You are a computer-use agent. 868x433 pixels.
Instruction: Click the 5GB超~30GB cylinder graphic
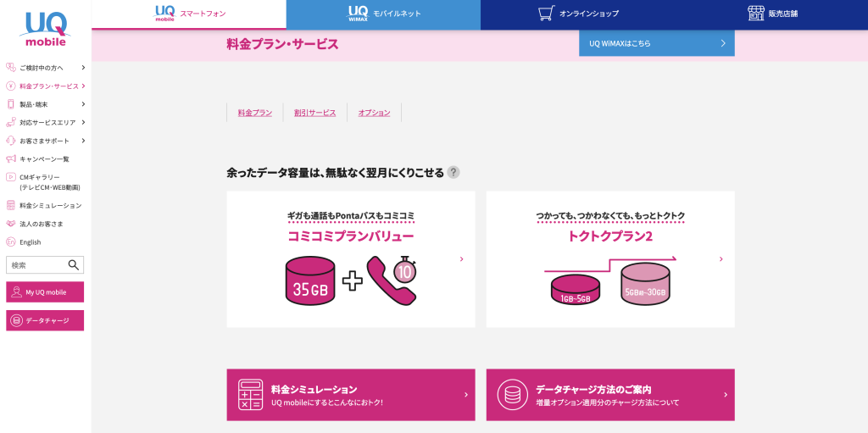[x=645, y=285]
